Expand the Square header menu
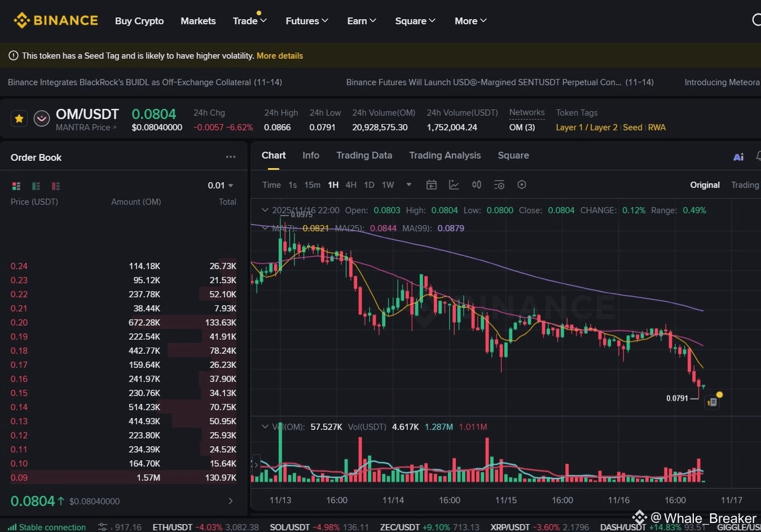 415,21
